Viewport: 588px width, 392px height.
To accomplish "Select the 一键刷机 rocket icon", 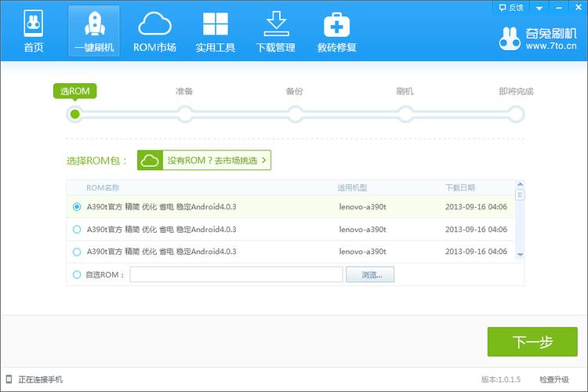I will (x=94, y=24).
